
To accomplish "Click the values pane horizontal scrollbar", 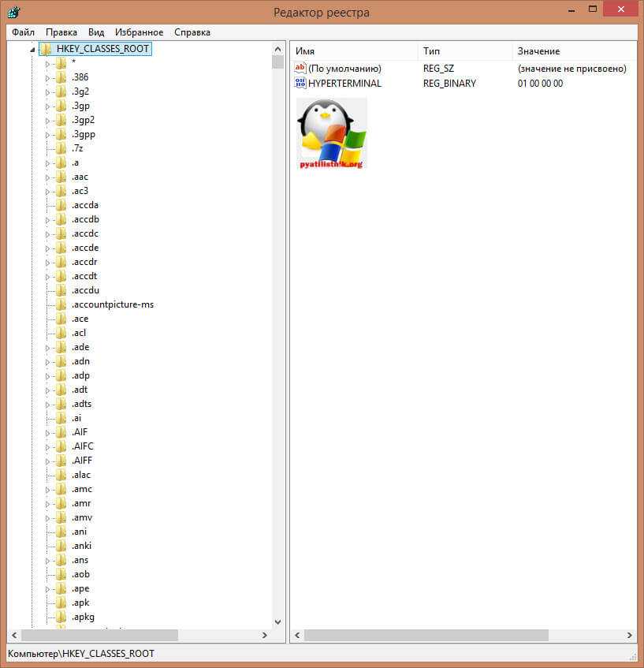I will tap(426, 635).
